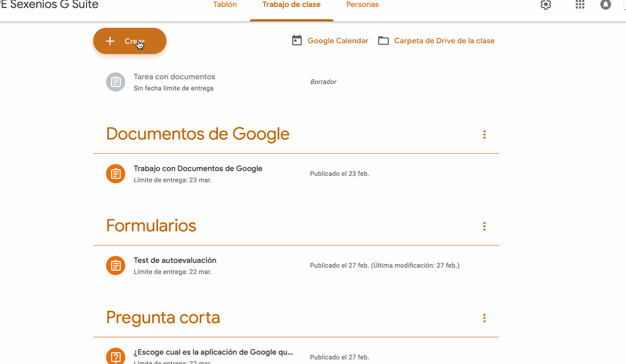
Task: Open Tarea con documentos draft
Action: pos(175,77)
